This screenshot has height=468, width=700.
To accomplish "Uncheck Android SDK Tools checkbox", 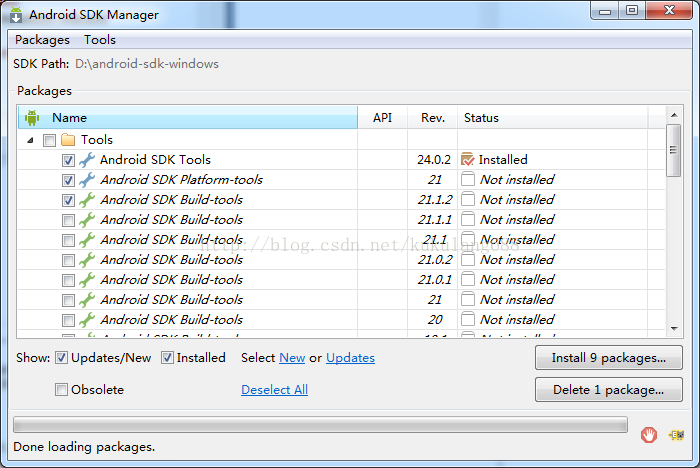I will click(x=68, y=160).
